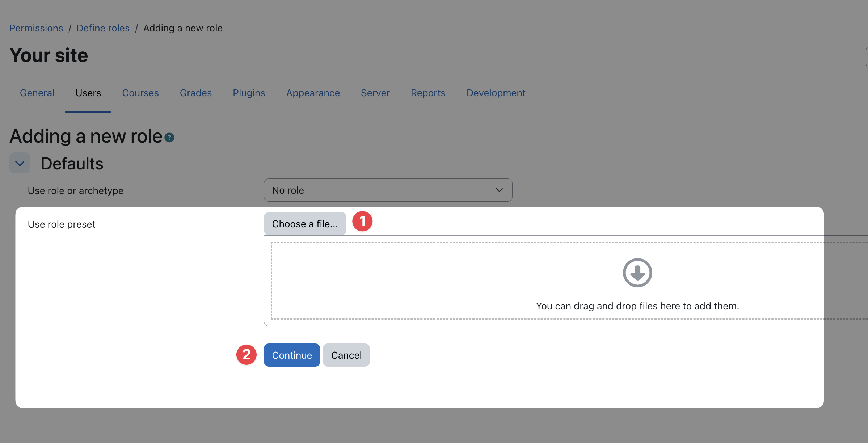Open the Server tab
This screenshot has height=443, width=868.
[x=375, y=93]
